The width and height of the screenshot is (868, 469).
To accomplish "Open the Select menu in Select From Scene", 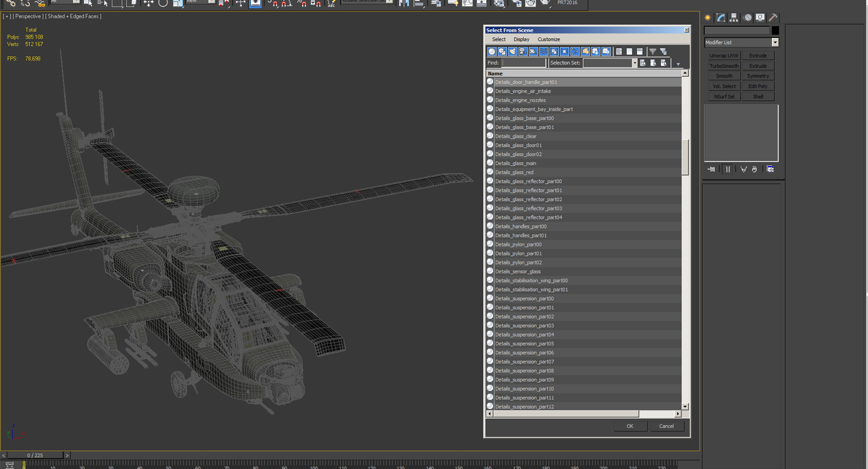I will tap(499, 39).
